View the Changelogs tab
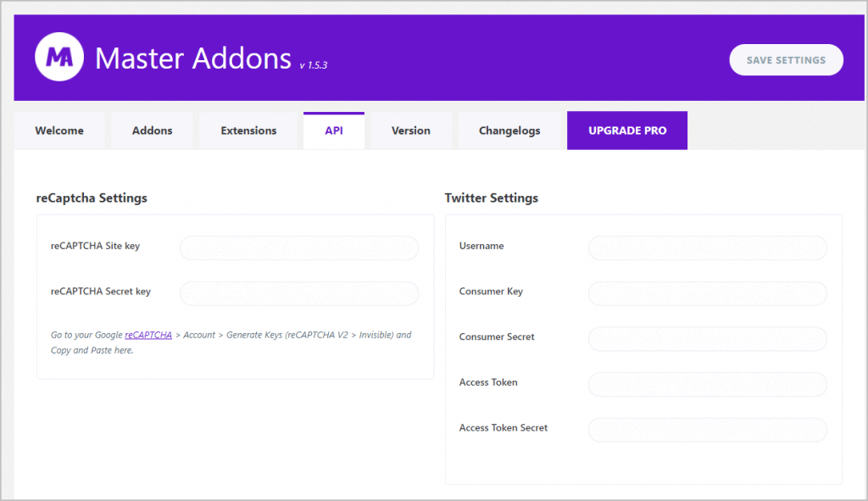Viewport: 868px width, 501px height. coord(509,131)
